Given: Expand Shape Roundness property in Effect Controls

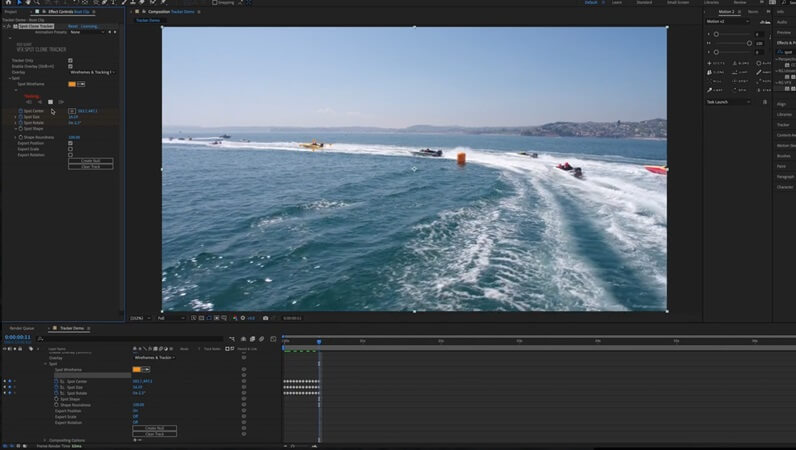Looking at the screenshot, I should tap(15, 137).
